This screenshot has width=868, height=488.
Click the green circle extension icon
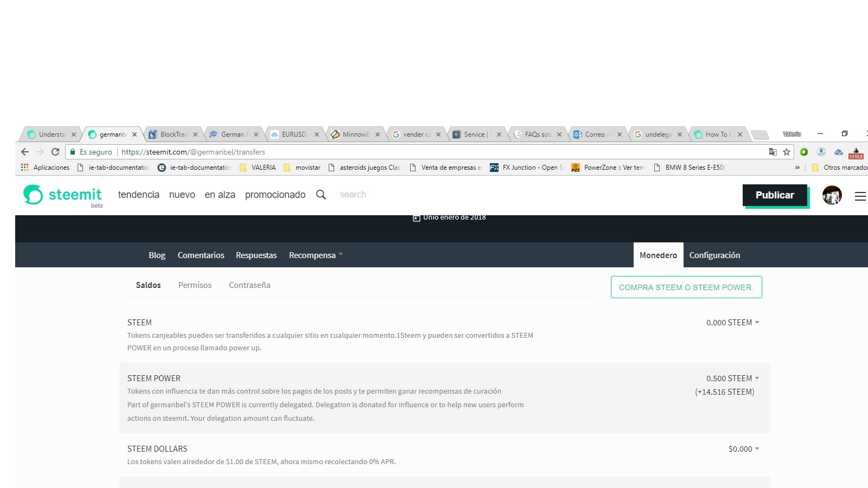point(804,152)
